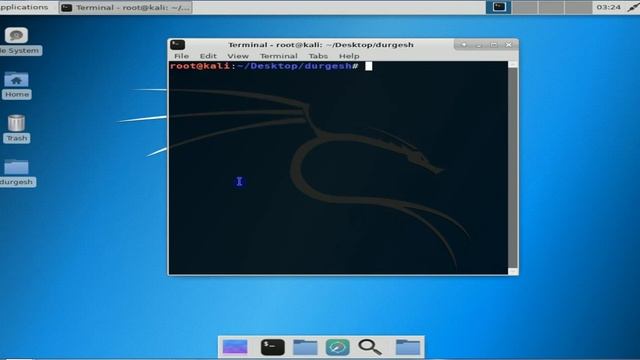Open application finder magnifier in dock
Viewport: 640px width, 360px height.
[x=370, y=347]
